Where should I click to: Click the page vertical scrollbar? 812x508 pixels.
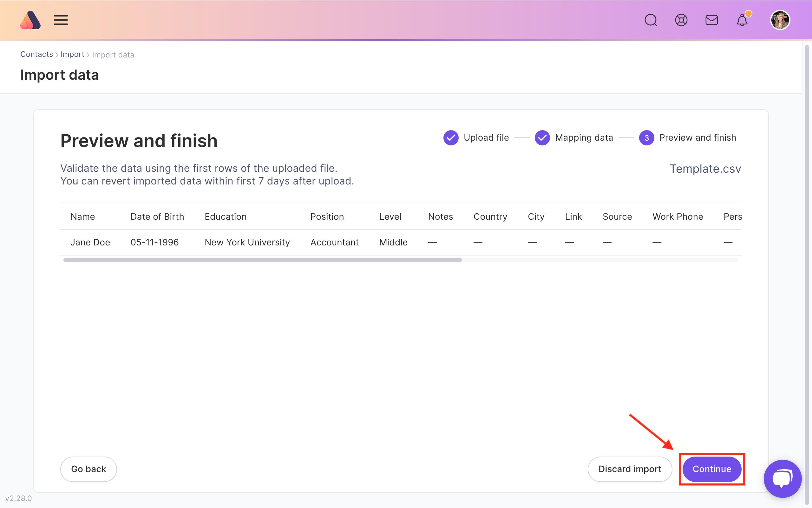point(807,275)
